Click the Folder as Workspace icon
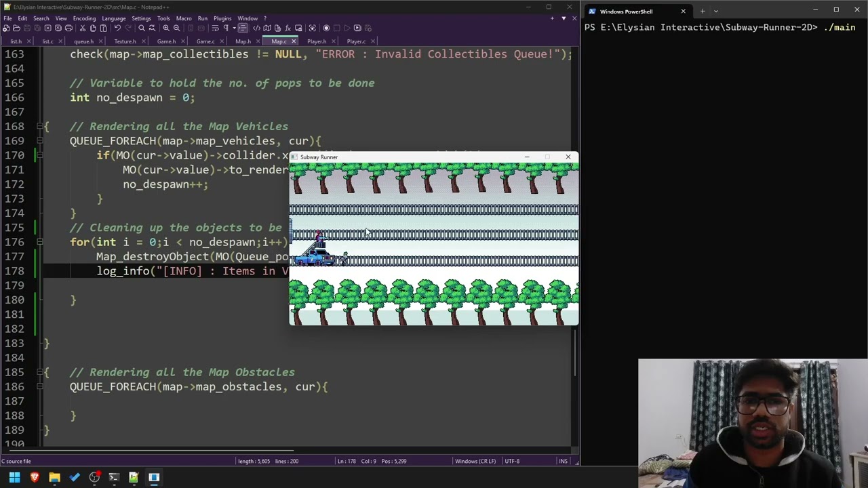Screen dimensions: 868x488 point(298,28)
